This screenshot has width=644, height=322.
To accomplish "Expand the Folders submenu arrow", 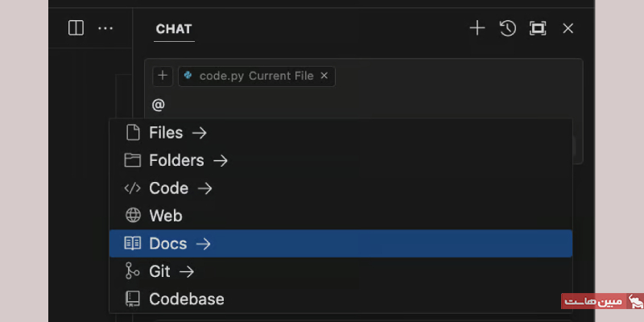I will (x=220, y=160).
